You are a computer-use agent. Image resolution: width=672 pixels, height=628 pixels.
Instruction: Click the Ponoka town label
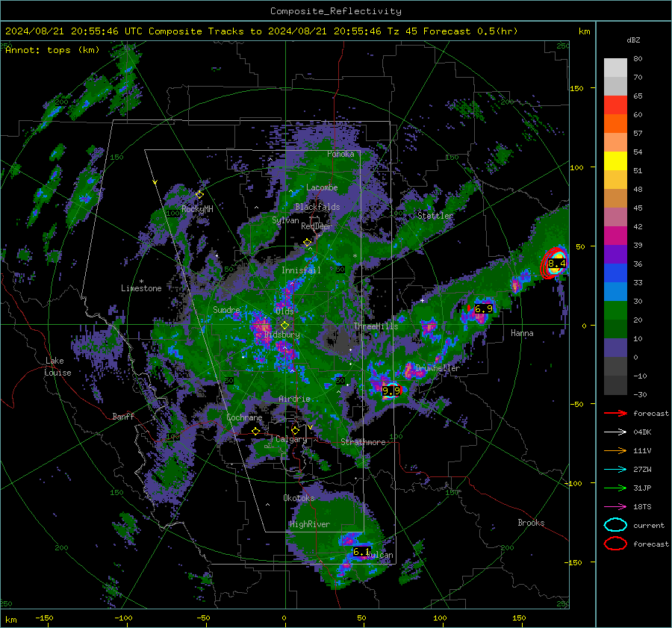pyautogui.click(x=340, y=154)
